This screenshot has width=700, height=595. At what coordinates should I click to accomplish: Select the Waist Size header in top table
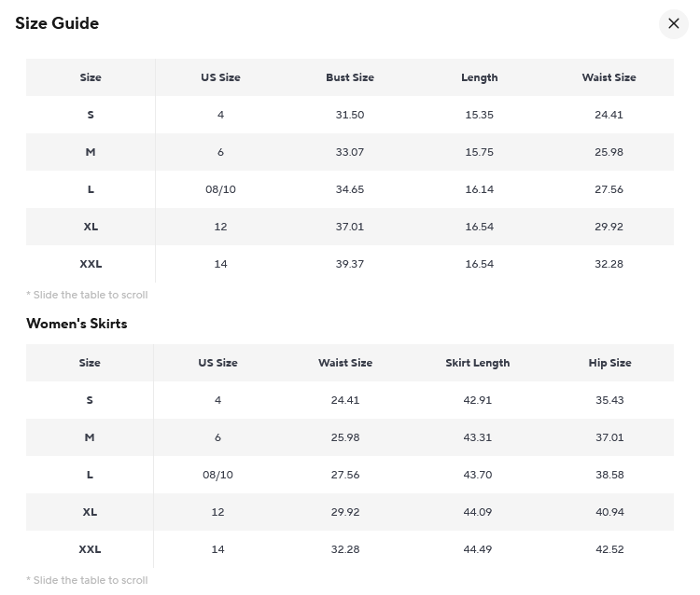(609, 77)
